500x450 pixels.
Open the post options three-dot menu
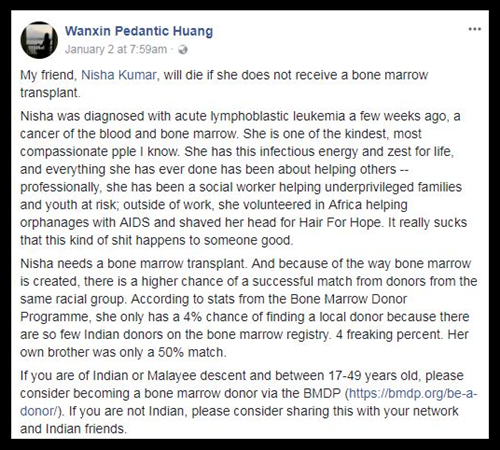click(x=474, y=29)
